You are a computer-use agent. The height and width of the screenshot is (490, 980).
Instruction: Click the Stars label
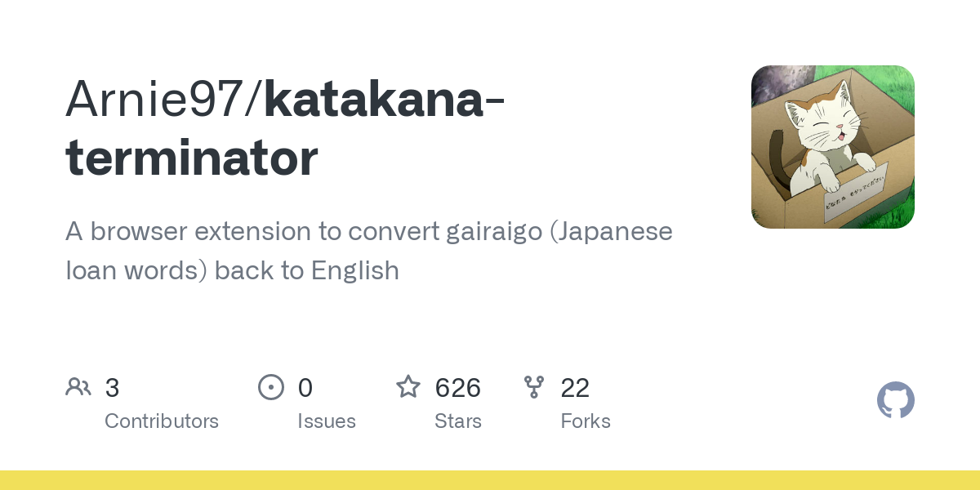pyautogui.click(x=458, y=421)
